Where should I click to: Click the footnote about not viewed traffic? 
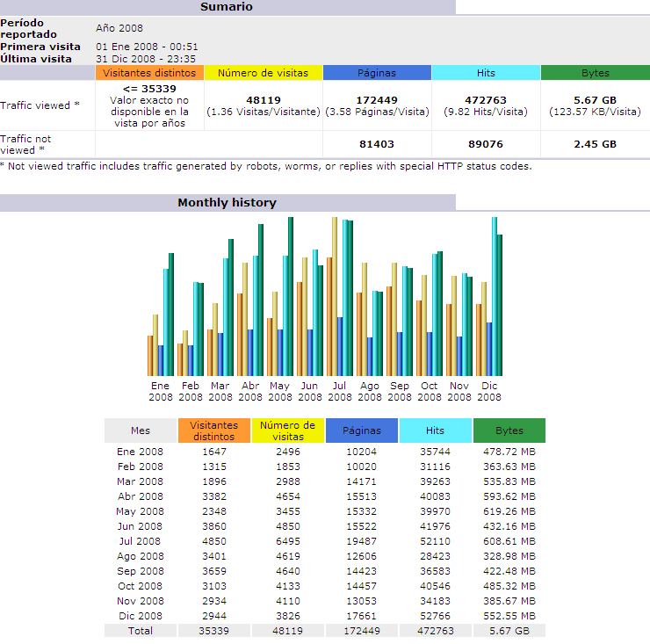[x=266, y=166]
